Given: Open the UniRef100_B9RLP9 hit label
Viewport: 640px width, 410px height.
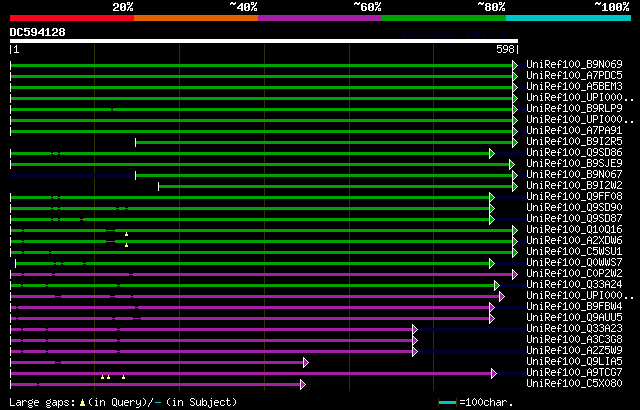Looking at the screenshot, I should tap(574, 109).
